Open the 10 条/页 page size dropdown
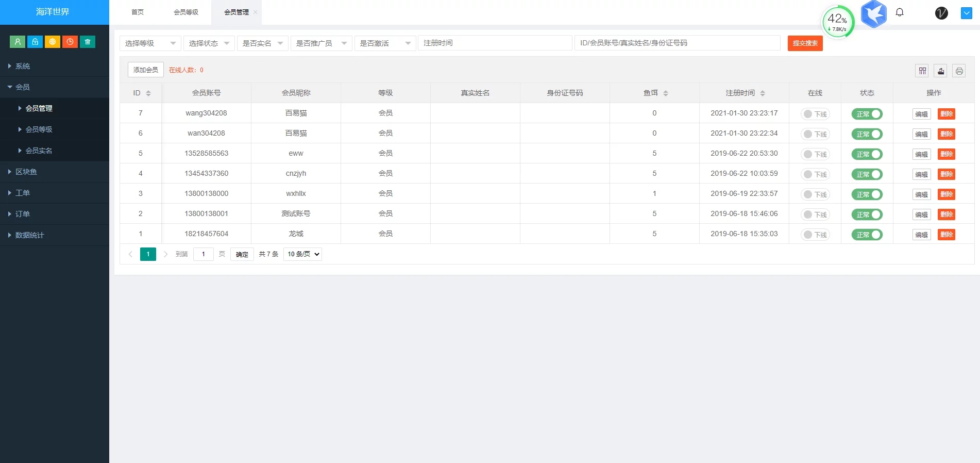 tap(302, 254)
